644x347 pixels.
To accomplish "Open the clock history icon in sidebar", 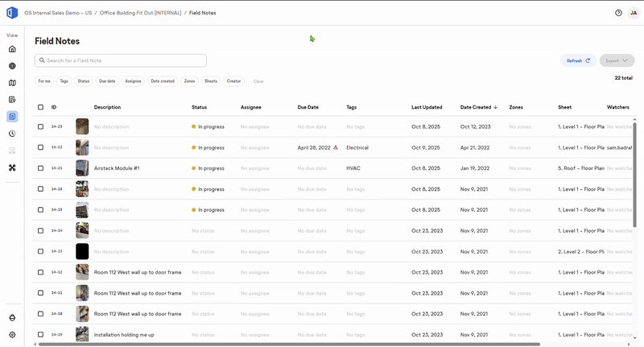I will point(12,134).
